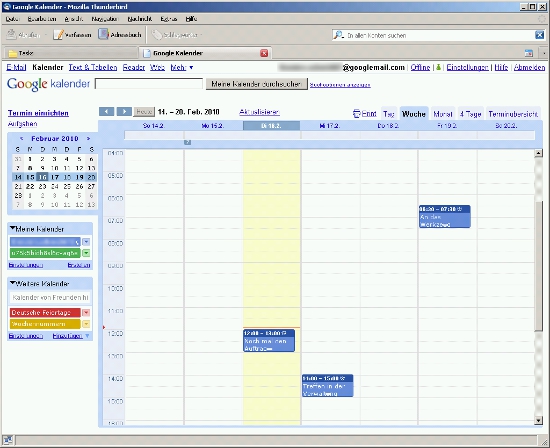Open blue calendar options dropdown

coord(86,242)
